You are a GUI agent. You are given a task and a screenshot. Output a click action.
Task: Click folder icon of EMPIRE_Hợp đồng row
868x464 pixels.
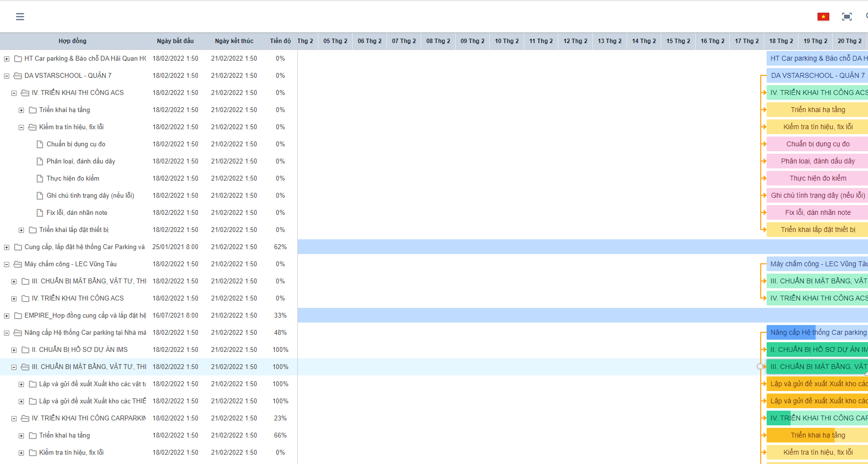pyautogui.click(x=18, y=316)
